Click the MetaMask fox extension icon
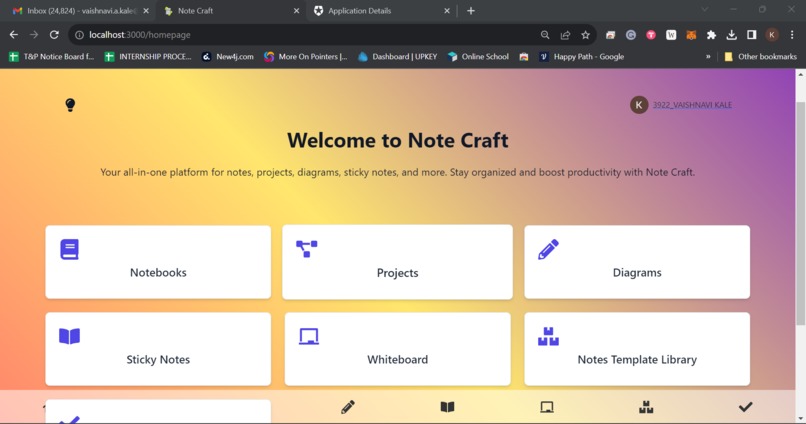The width and height of the screenshot is (806, 424). (691, 35)
